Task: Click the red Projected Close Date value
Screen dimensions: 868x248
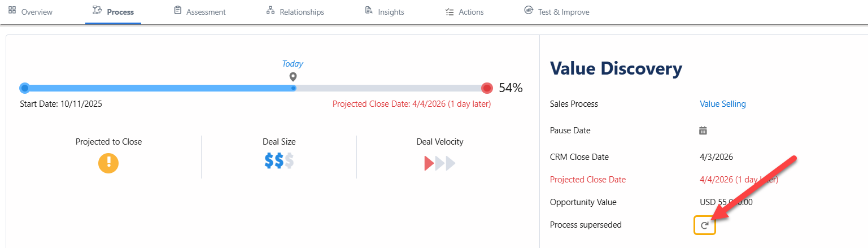Action: (x=739, y=180)
